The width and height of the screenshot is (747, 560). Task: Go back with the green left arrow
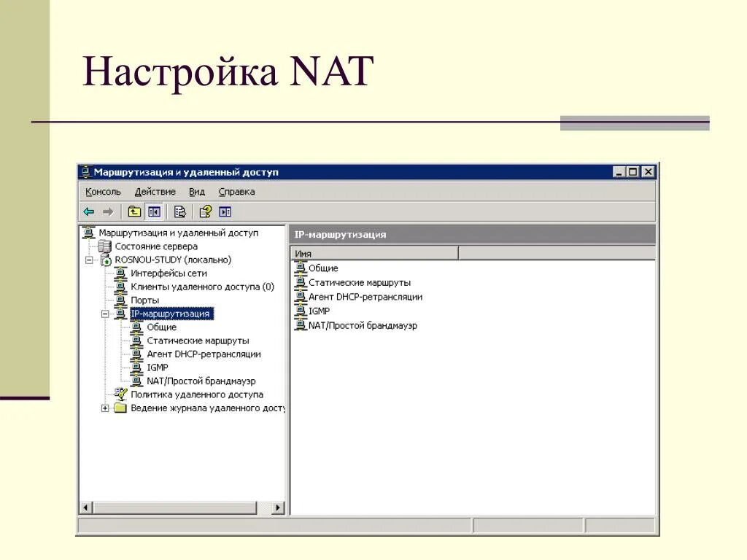tap(88, 211)
